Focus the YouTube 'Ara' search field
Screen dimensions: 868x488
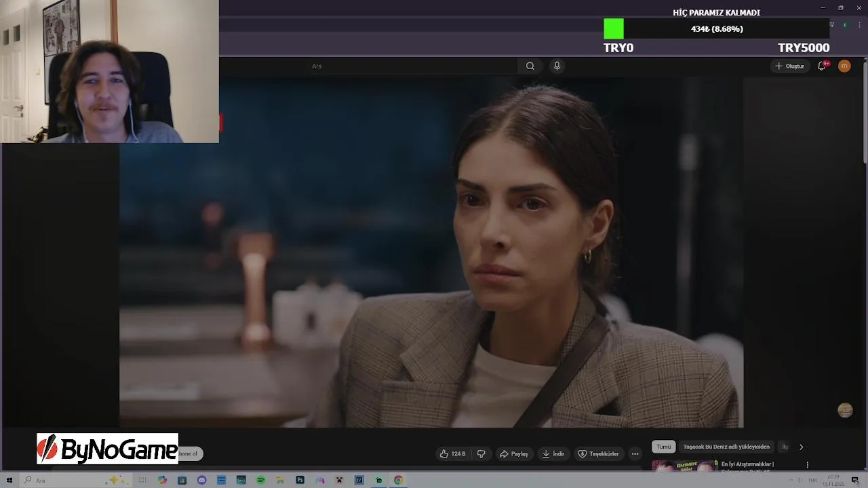click(x=414, y=66)
